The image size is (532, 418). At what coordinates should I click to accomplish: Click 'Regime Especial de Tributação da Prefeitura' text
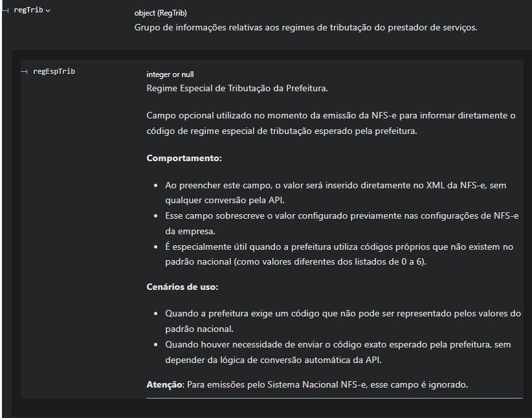(241, 88)
